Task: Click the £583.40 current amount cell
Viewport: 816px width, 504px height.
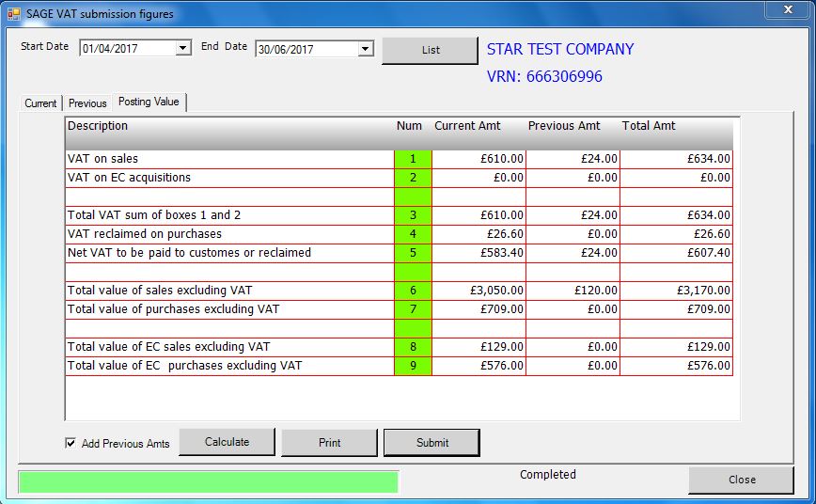Action: pos(479,253)
